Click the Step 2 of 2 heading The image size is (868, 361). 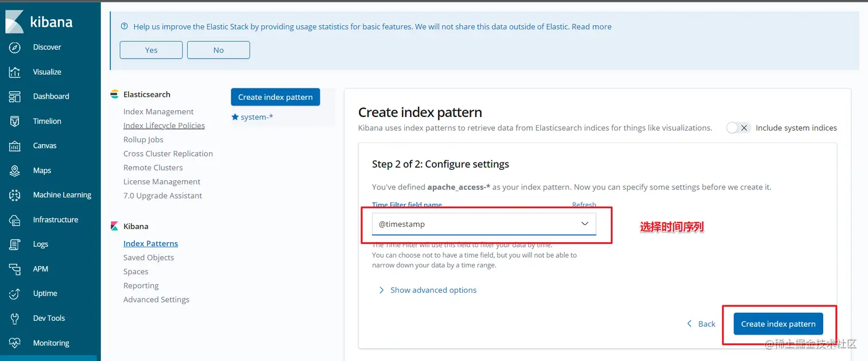coord(440,164)
